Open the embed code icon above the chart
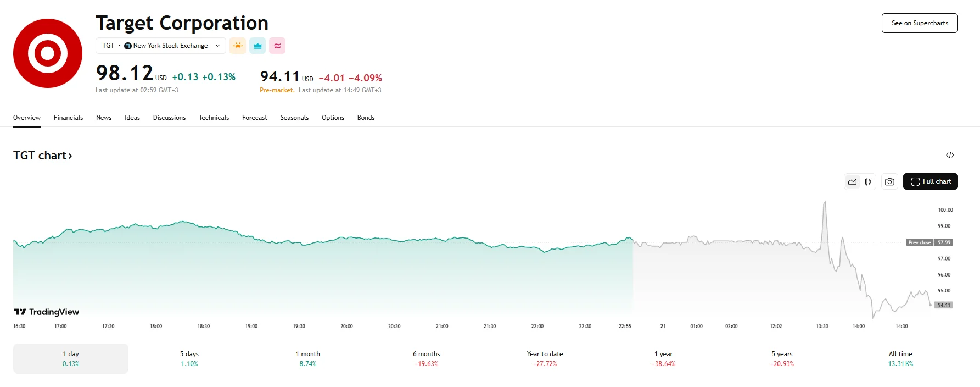The image size is (980, 387). 950,155
